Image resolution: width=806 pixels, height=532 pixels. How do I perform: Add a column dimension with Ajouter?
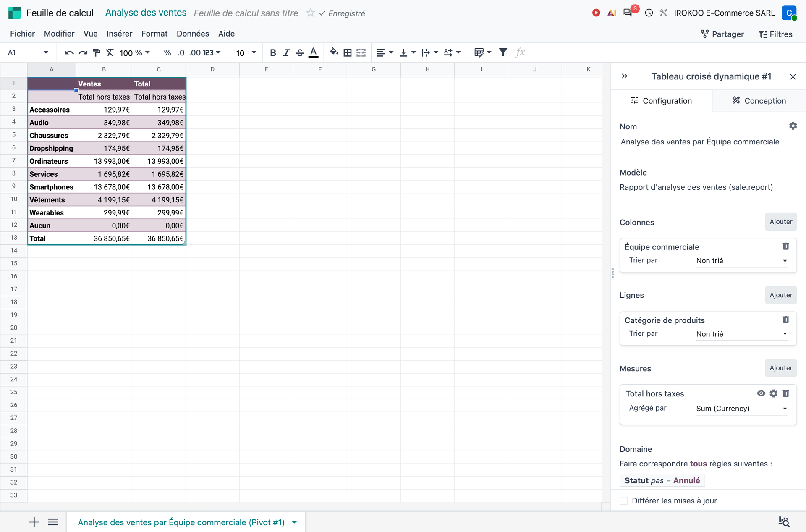click(x=781, y=222)
